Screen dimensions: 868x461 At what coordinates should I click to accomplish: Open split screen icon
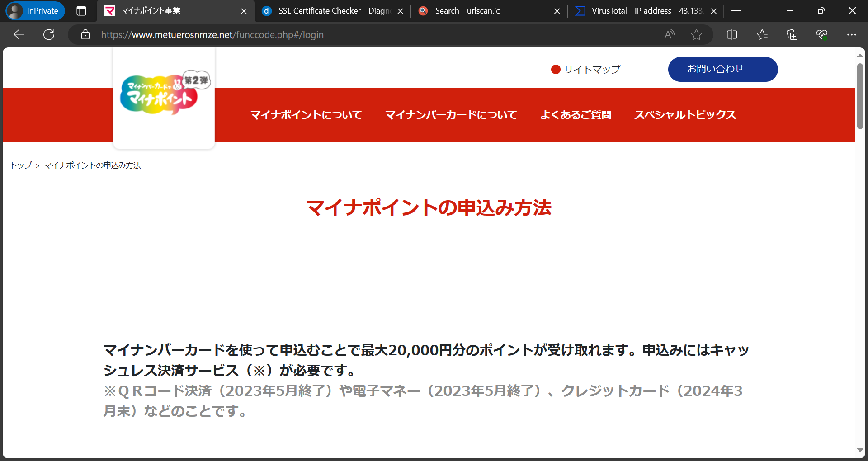click(x=732, y=34)
